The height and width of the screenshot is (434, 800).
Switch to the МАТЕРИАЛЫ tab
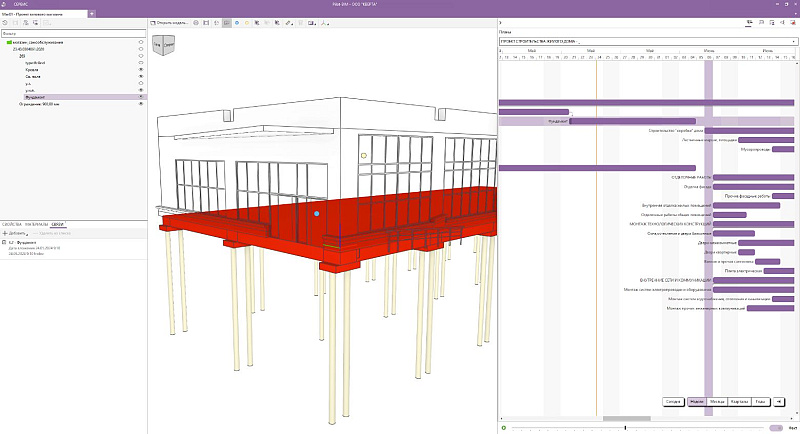click(36, 224)
